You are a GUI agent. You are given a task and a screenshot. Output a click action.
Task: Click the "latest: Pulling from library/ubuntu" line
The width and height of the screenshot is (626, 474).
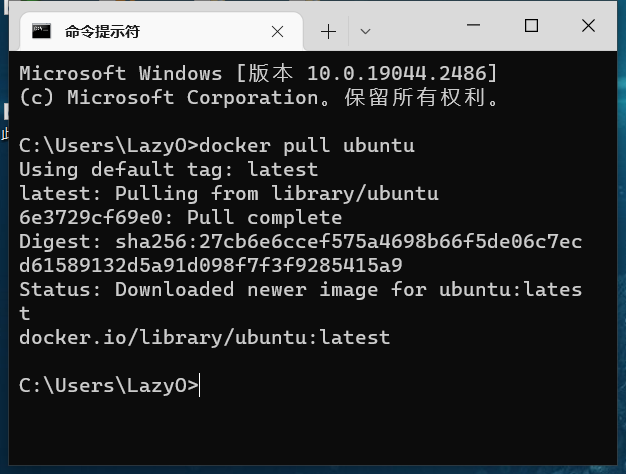[228, 193]
